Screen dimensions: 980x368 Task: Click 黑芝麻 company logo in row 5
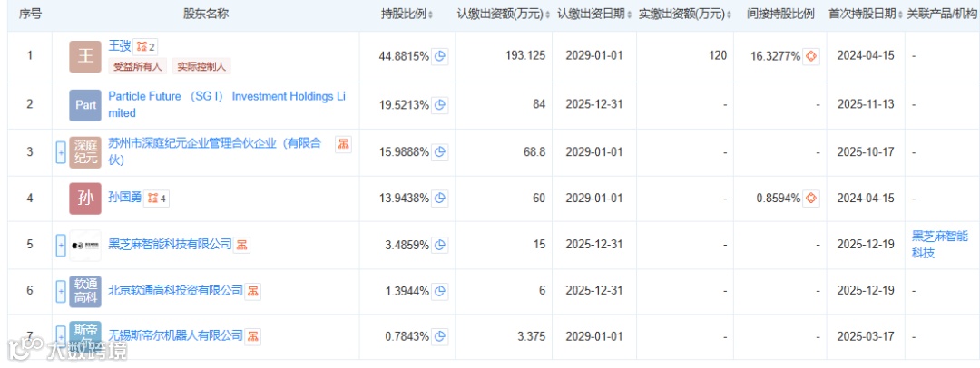pyautogui.click(x=84, y=245)
